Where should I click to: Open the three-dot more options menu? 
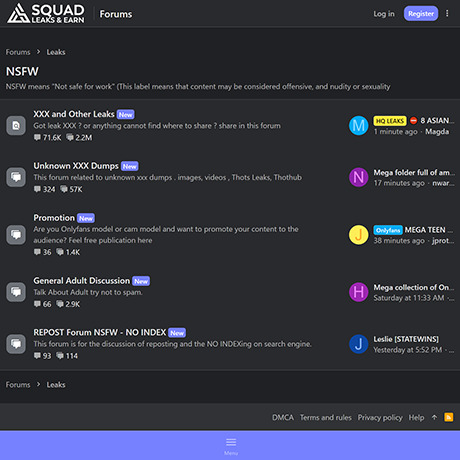pyautogui.click(x=447, y=13)
